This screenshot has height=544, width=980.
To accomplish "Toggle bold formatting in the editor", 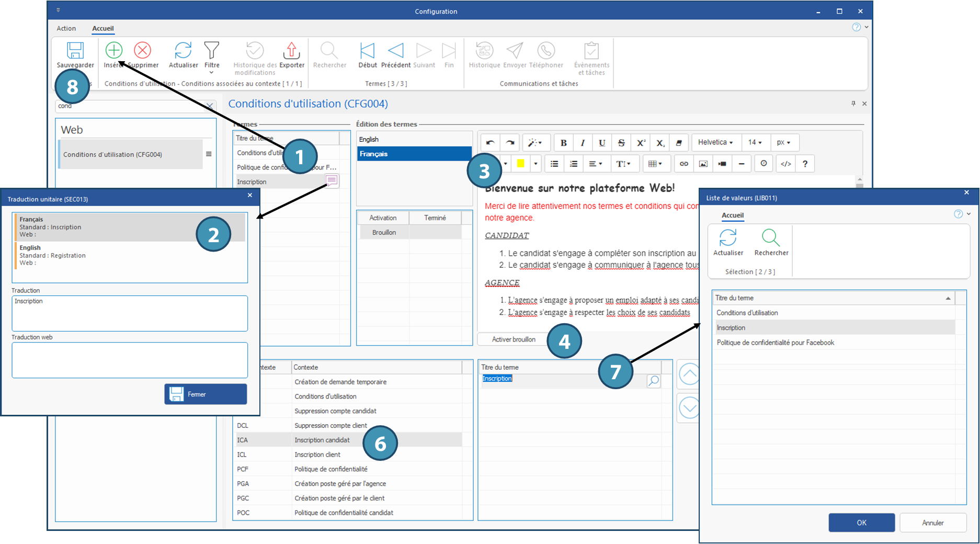I will pyautogui.click(x=564, y=143).
